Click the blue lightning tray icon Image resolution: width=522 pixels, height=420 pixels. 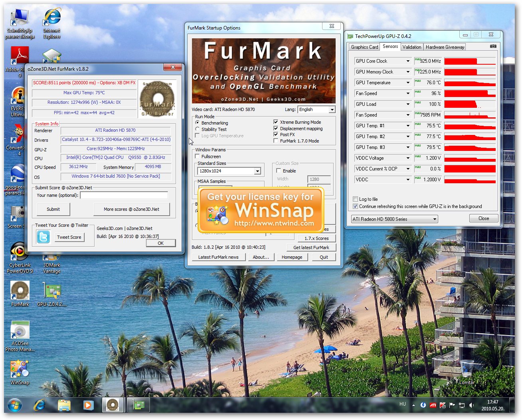click(423, 405)
